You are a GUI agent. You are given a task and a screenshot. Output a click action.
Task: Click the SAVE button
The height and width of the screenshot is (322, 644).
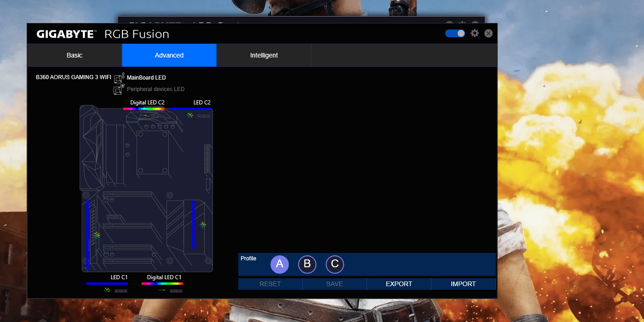pyautogui.click(x=334, y=284)
